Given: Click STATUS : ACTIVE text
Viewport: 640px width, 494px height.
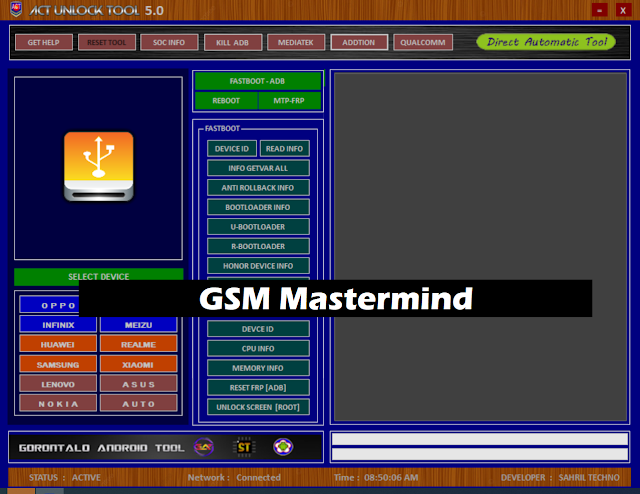Looking at the screenshot, I should coord(64,477).
